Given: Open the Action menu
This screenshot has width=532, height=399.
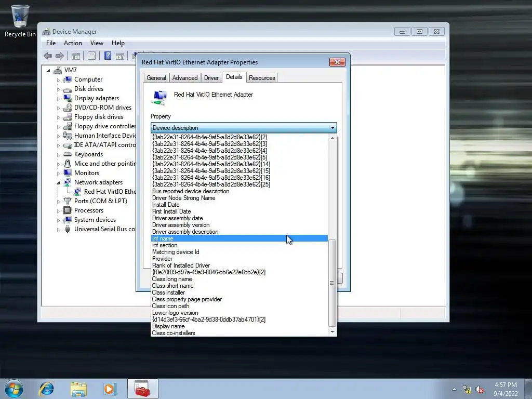Looking at the screenshot, I should click(x=73, y=43).
